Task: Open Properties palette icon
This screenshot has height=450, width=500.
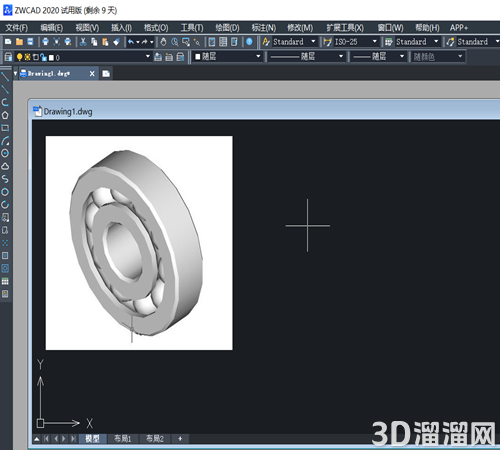Action: tap(212, 42)
